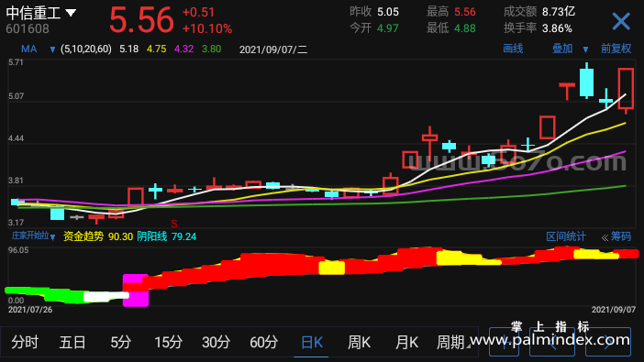Switch to the 月K monthly tab
Screen dimensions: 644x362
[x=406, y=342]
